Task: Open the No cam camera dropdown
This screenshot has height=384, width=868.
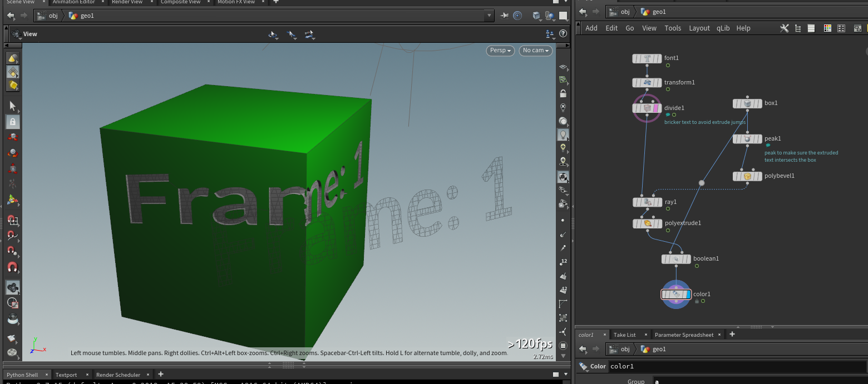Action: (x=534, y=50)
